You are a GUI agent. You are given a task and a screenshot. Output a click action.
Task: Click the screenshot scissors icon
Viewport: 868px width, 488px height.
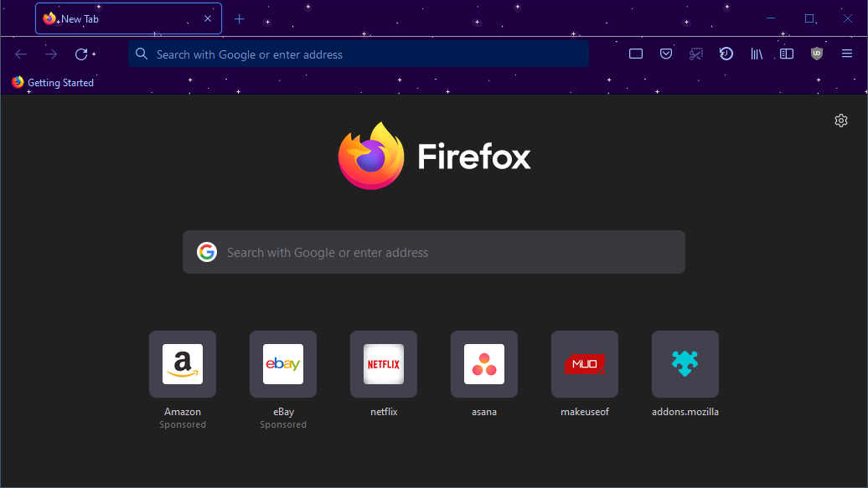pos(696,54)
